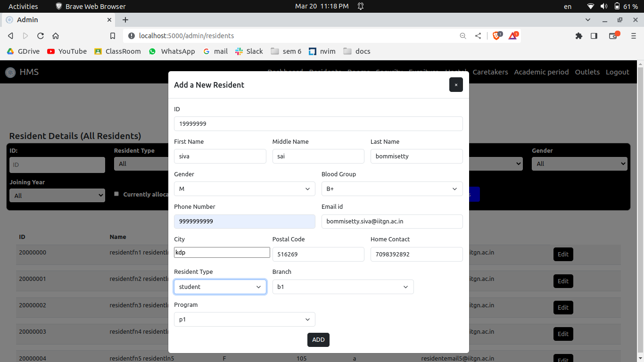Open the Brave Wallet
This screenshot has width=644, height=362.
tap(613, 35)
